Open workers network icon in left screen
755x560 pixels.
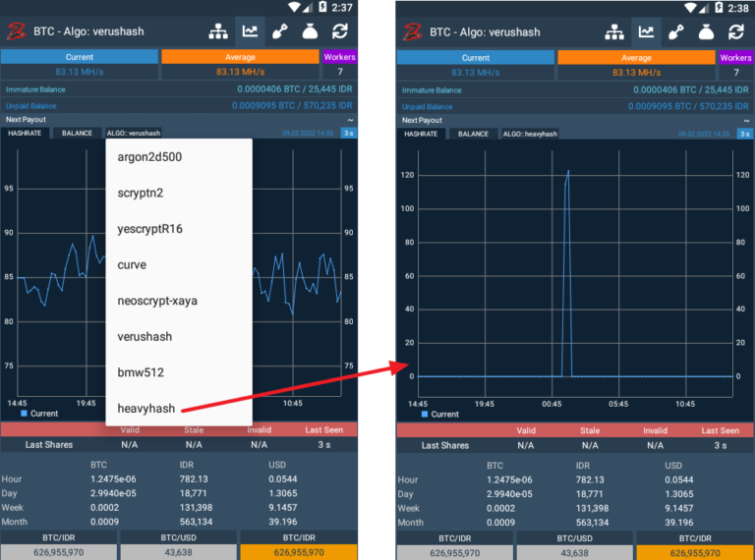[218, 31]
